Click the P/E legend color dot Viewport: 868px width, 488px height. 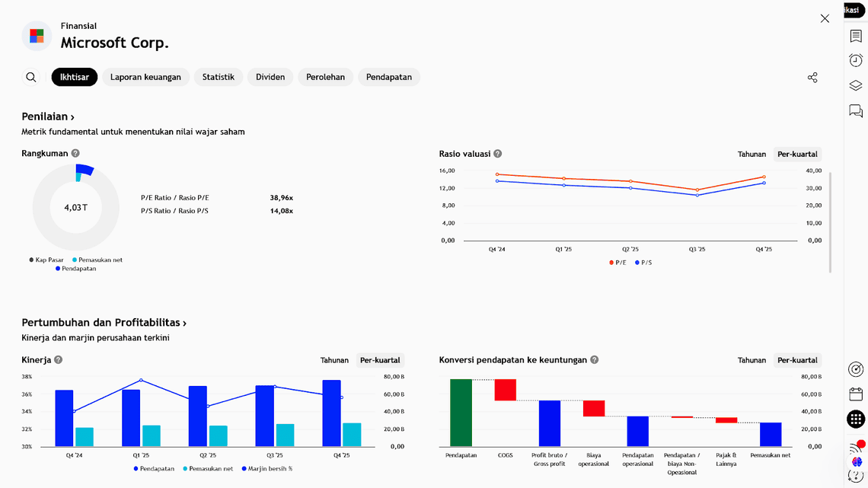(x=611, y=263)
